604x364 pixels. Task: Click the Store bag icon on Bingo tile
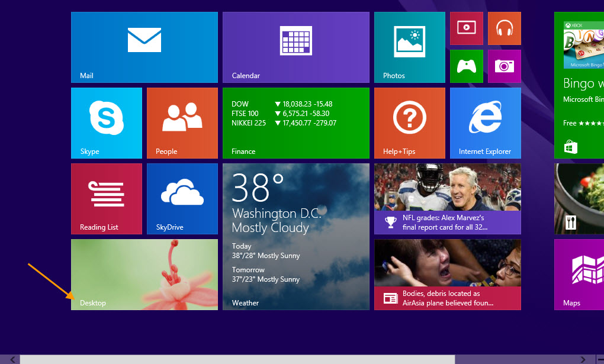coord(570,147)
